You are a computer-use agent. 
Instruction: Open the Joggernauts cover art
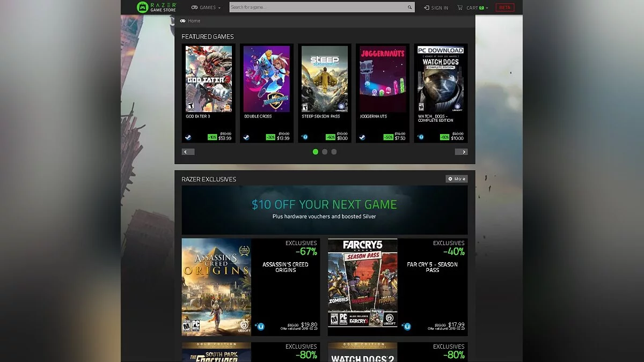383,79
